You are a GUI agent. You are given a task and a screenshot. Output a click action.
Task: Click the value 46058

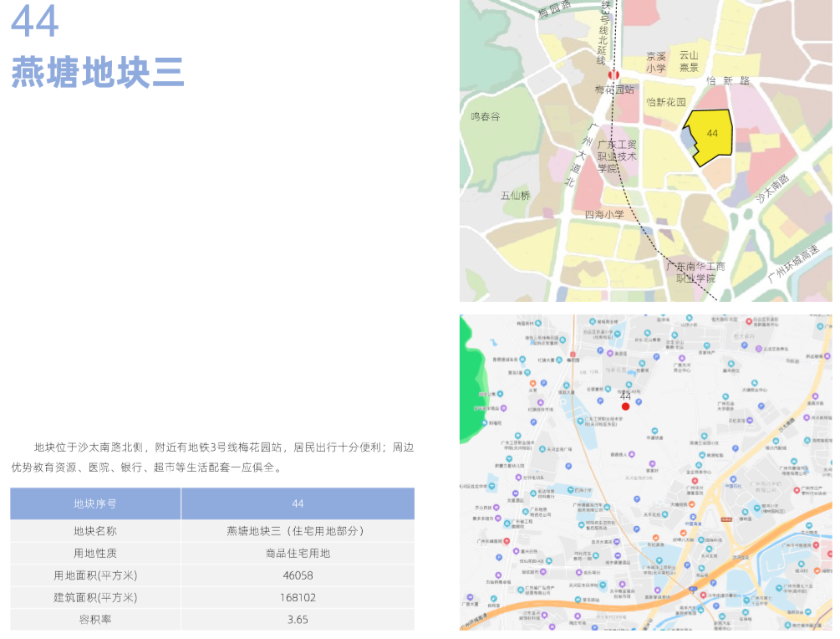(298, 575)
